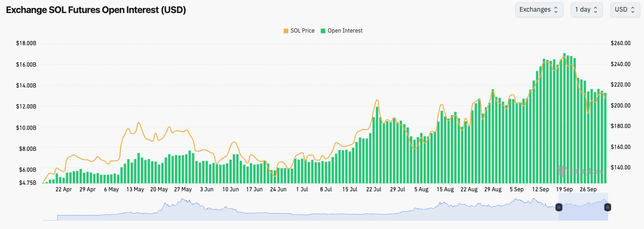Click the chart title Exchange SOL Futures Open Interest
The height and width of the screenshot is (229, 644).
coord(96,10)
